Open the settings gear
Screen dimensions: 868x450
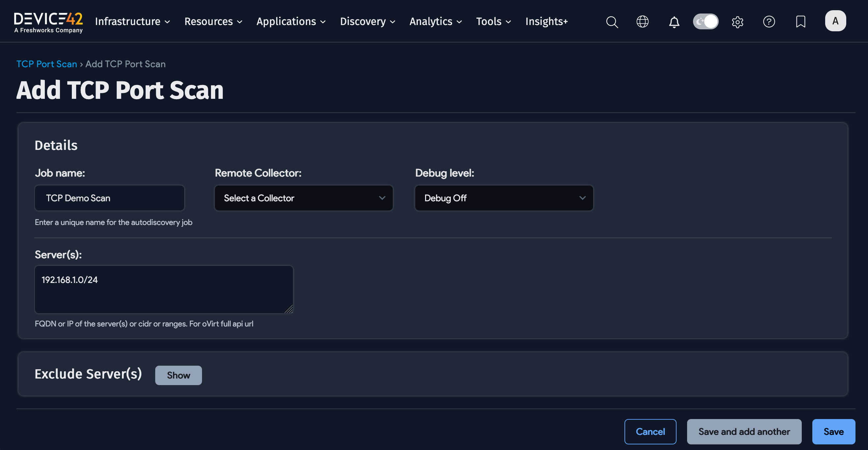tap(737, 21)
